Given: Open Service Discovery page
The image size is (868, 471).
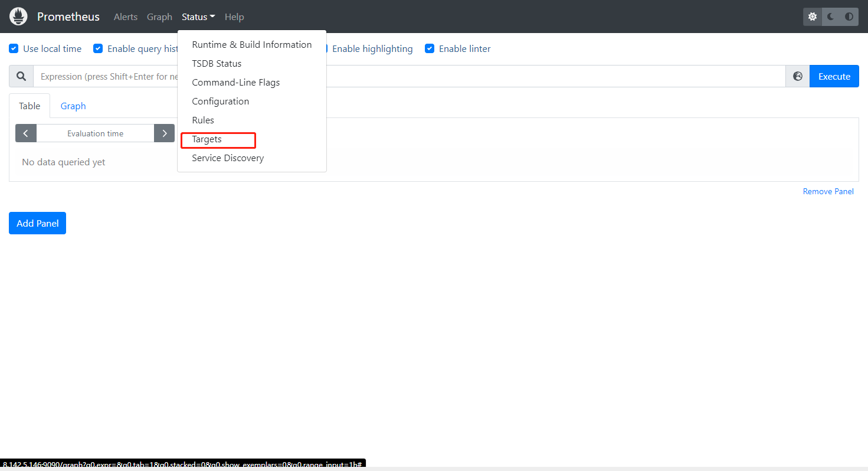Looking at the screenshot, I should (252, 158).
